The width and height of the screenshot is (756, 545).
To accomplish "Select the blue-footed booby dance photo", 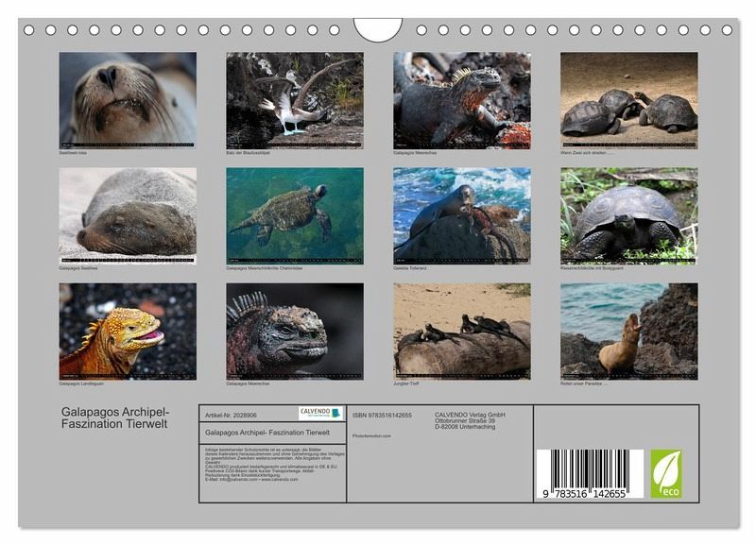I will coord(294,99).
